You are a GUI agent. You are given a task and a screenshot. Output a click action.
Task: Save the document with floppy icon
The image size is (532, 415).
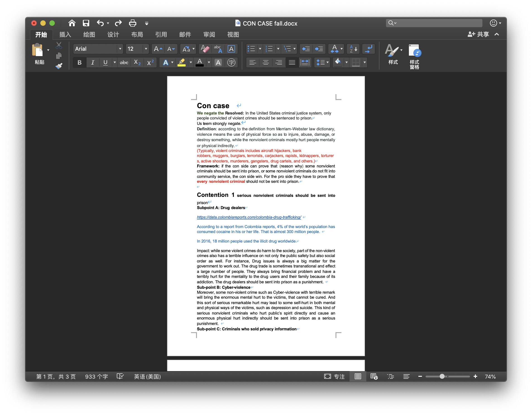pyautogui.click(x=86, y=23)
